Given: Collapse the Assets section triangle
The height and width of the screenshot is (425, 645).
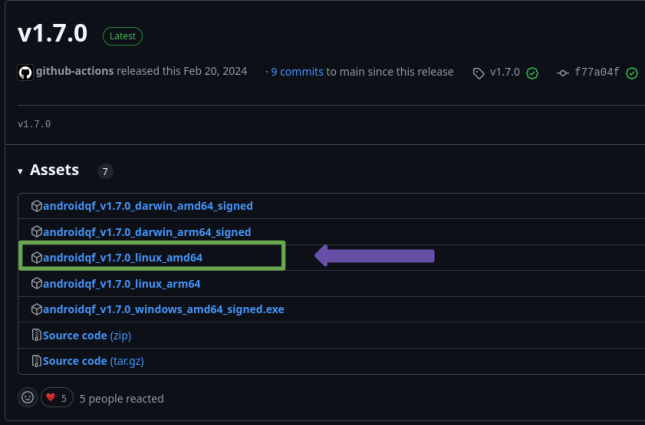Looking at the screenshot, I should click(20, 171).
